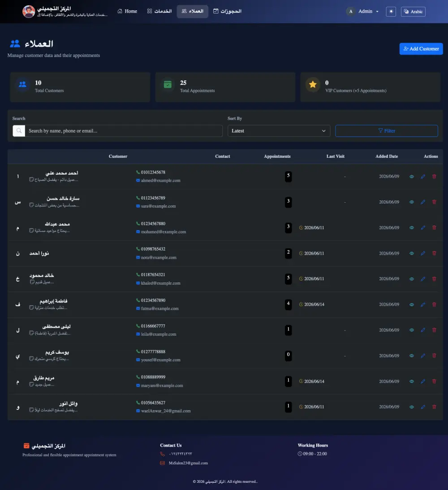Edit customer sara@example.com with pencil icon
The image size is (448, 490).
pyautogui.click(x=423, y=202)
